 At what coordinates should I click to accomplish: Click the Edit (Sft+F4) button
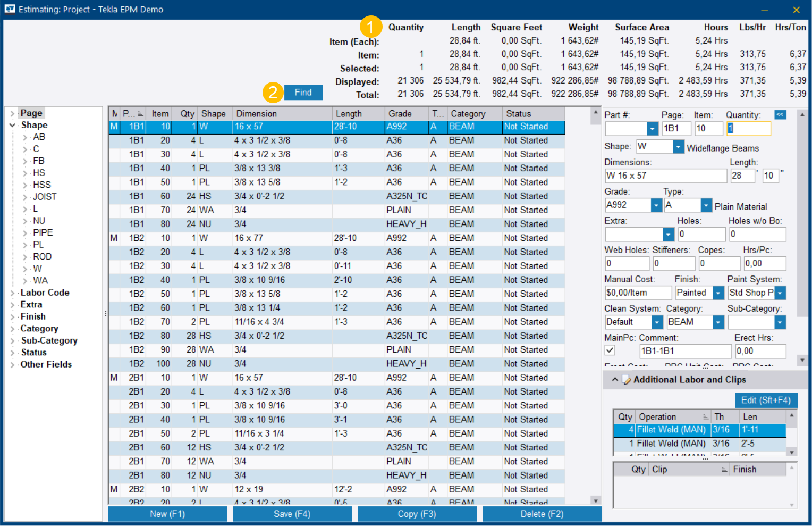tap(765, 400)
